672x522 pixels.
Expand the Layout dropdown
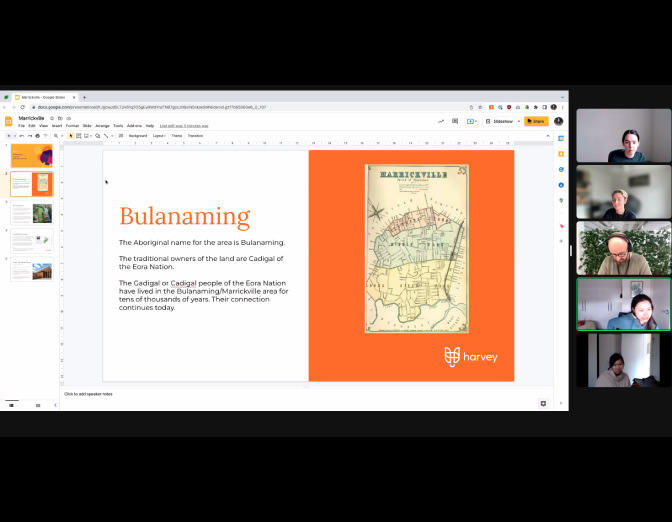[158, 135]
